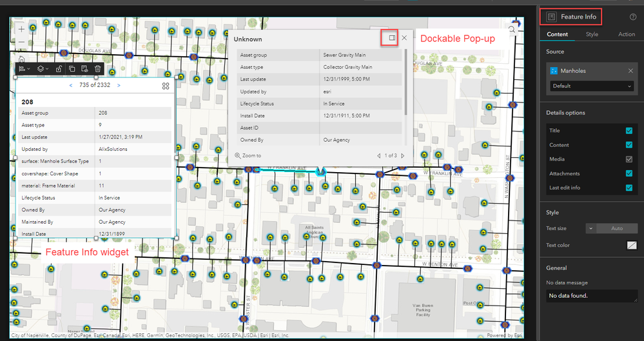Image resolution: width=644 pixels, height=341 pixels.
Task: Switch to the Style tab
Action: tap(592, 34)
